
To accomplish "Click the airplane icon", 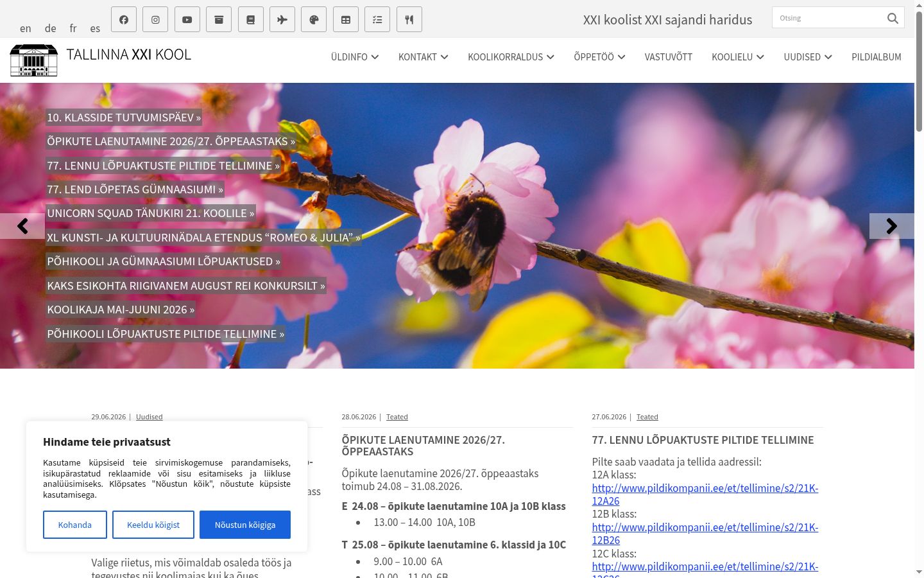I will click(x=282, y=20).
